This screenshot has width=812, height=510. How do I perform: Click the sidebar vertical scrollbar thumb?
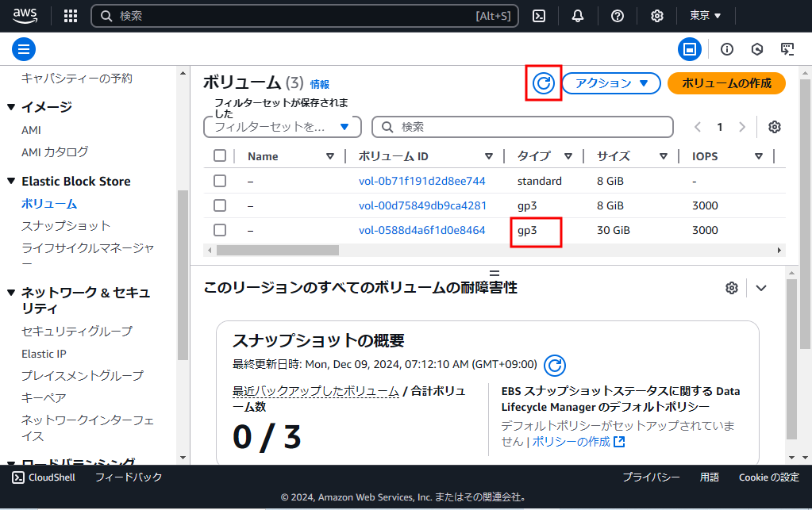pyautogui.click(x=183, y=275)
